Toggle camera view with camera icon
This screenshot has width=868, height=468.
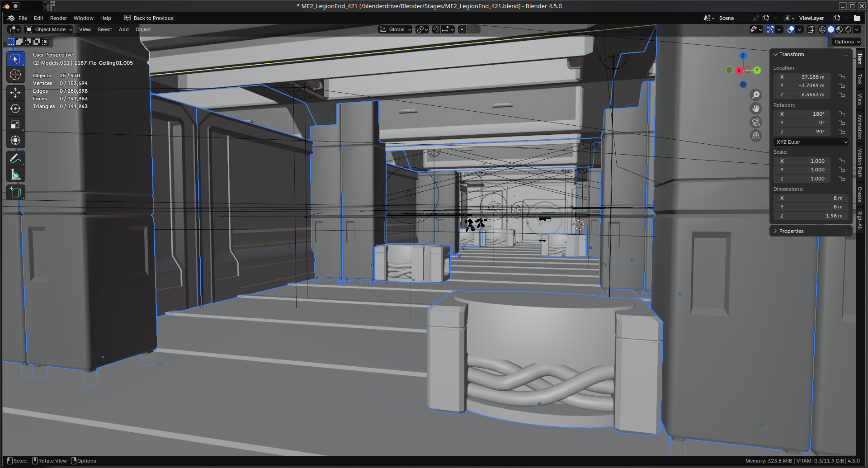click(x=756, y=122)
